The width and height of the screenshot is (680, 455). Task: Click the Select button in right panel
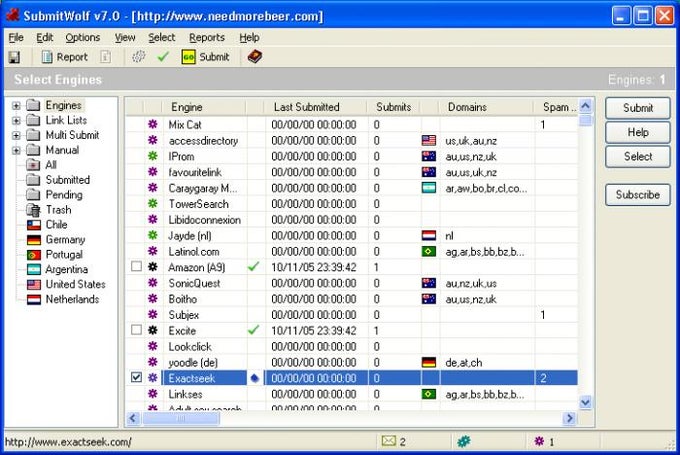pyautogui.click(x=638, y=157)
